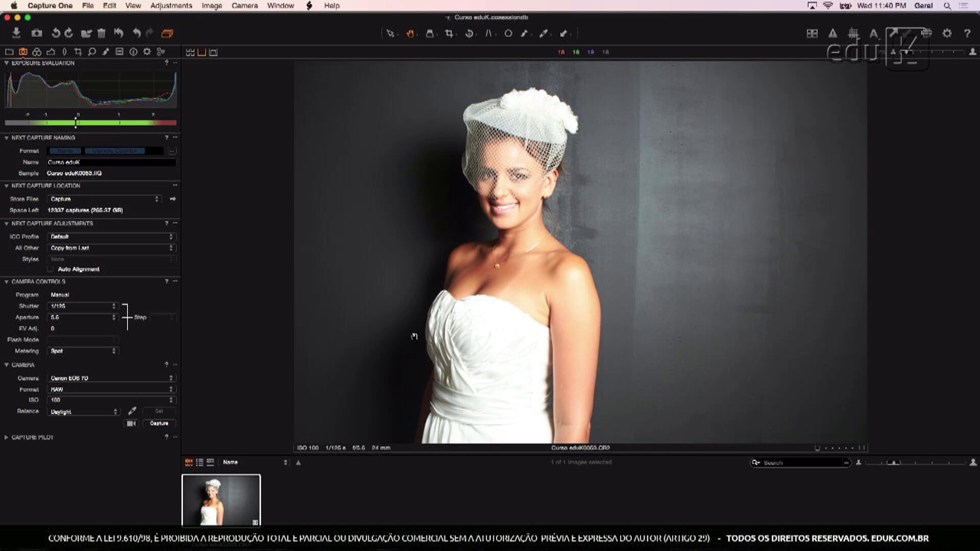This screenshot has height=551, width=980.
Task: Select the Pan hand cursor tool
Action: pyautogui.click(x=410, y=34)
